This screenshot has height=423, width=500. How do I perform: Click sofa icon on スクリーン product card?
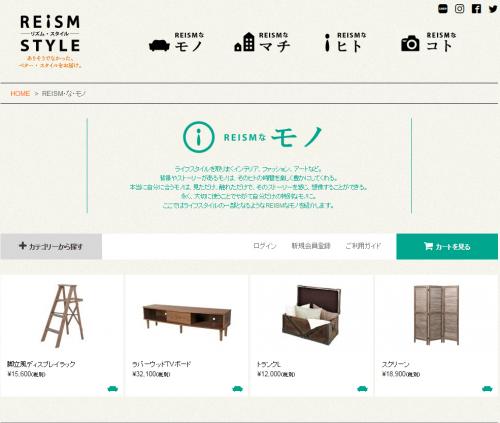pos(487,389)
